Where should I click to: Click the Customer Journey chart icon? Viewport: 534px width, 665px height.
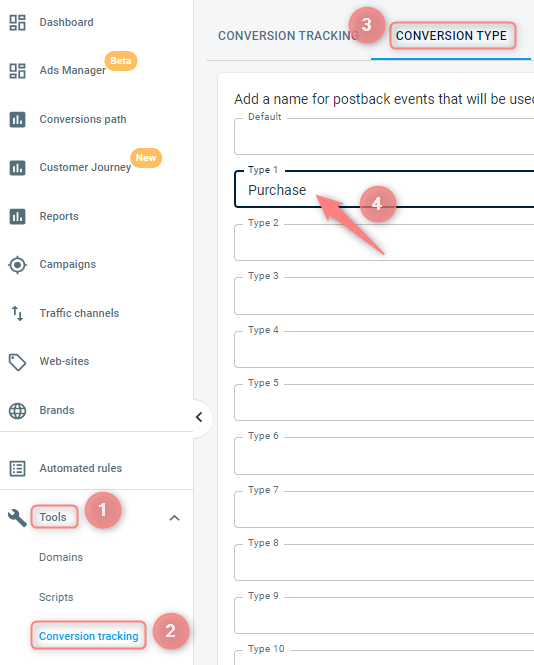(x=17, y=168)
